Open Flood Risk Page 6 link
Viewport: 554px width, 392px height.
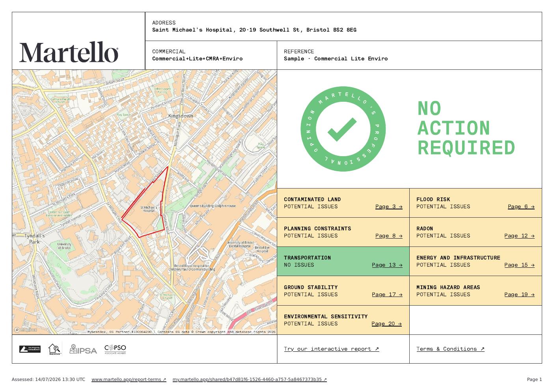click(521, 206)
